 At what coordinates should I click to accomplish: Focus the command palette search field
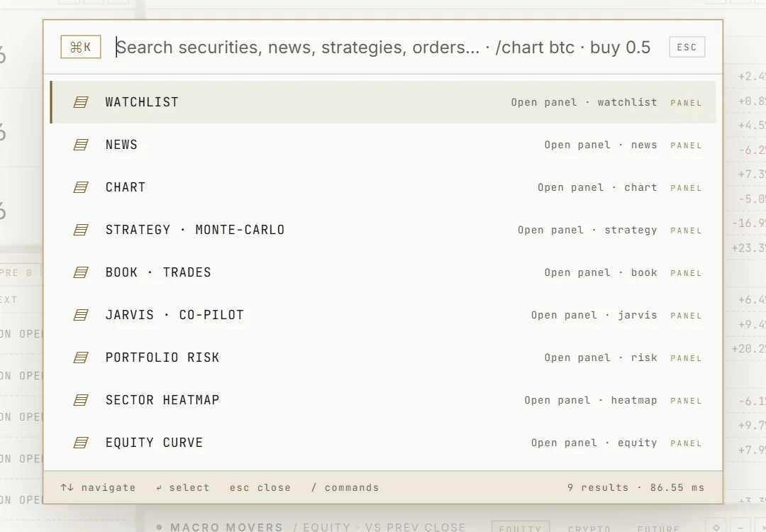pos(384,48)
